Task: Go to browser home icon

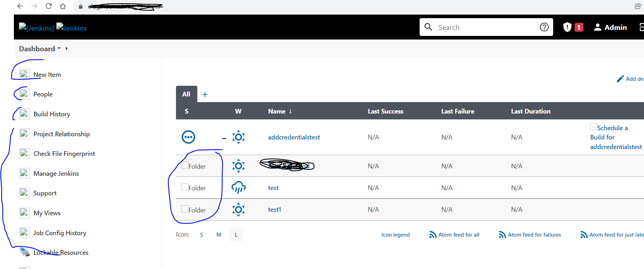Action: [63, 6]
